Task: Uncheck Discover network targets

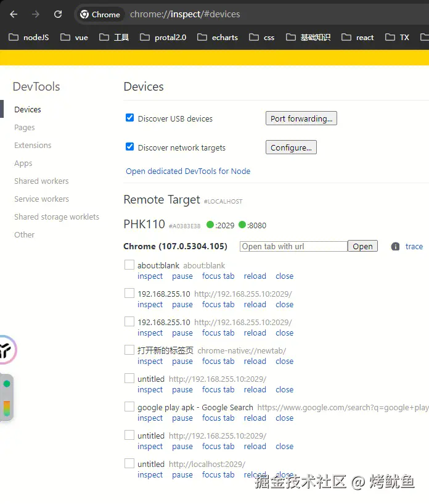Action: point(129,147)
